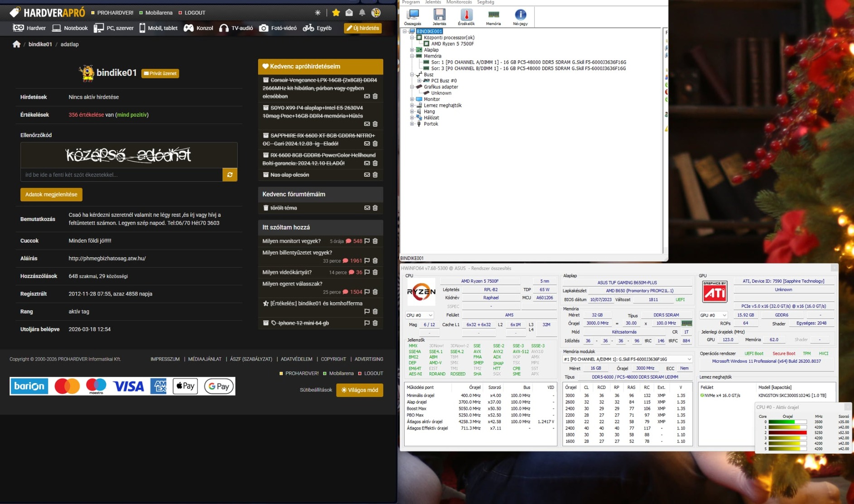Open the user avatar menu in the header
This screenshot has height=504, width=854.
click(x=376, y=13)
